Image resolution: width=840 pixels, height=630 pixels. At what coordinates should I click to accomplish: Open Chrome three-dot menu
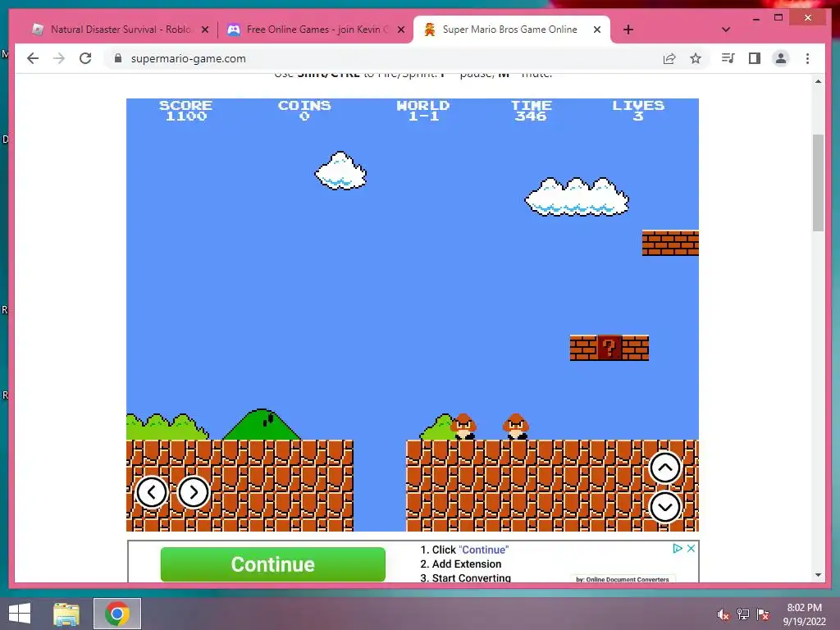(x=807, y=58)
